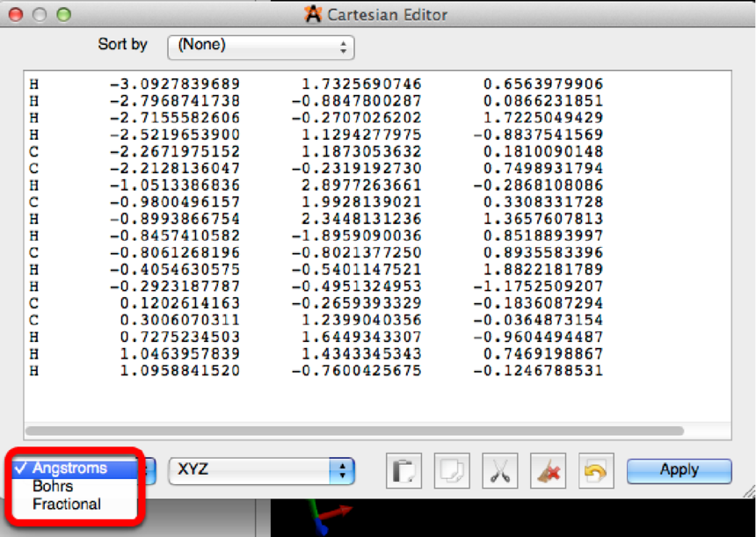Click the Cut scissors icon
Screen dimensions: 756x537
500,471
